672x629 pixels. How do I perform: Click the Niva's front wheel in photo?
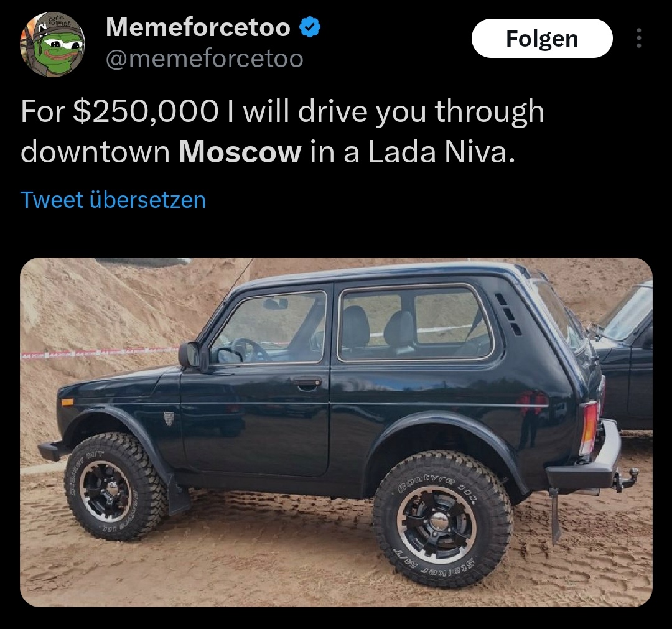click(116, 487)
